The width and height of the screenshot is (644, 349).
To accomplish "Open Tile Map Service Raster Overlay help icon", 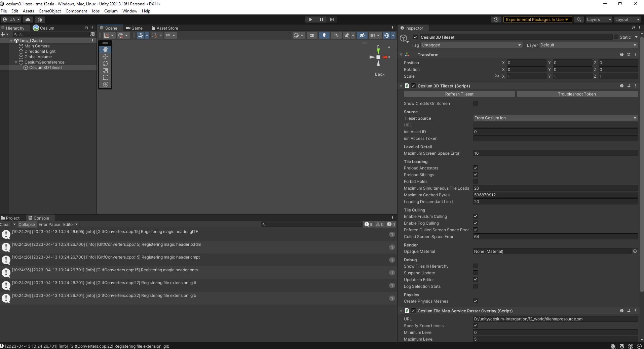I will [621, 311].
